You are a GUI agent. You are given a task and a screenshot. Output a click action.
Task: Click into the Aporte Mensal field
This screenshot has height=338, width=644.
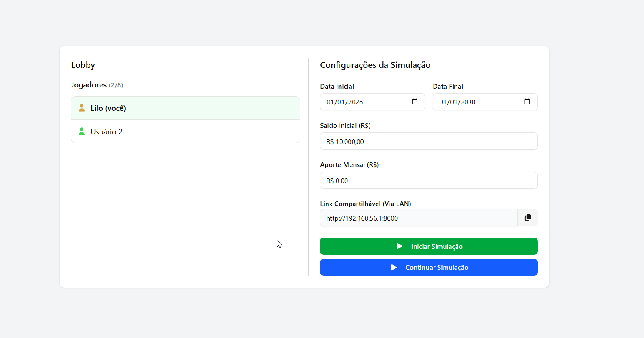[x=429, y=181]
